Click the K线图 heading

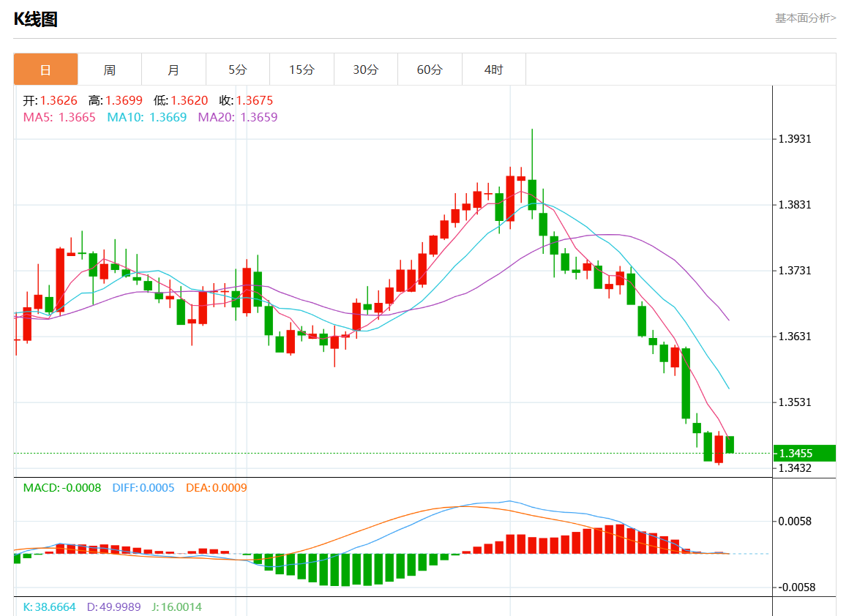click(35, 19)
